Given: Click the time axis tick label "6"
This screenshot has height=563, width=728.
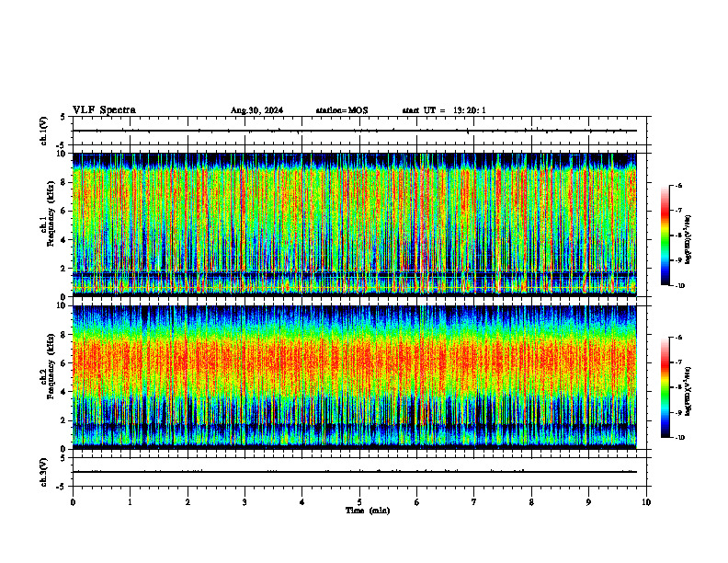Looking at the screenshot, I should pyautogui.click(x=417, y=502).
